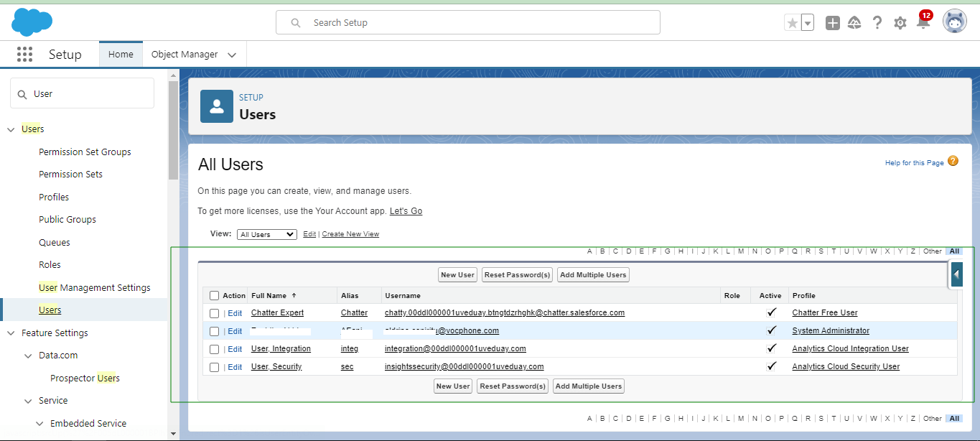This screenshot has width=980, height=441.
Task: Check the User, Integration row checkbox
Action: 214,349
